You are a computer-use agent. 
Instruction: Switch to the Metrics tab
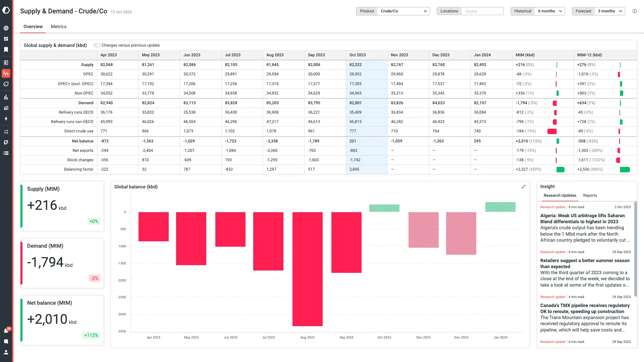point(58,26)
